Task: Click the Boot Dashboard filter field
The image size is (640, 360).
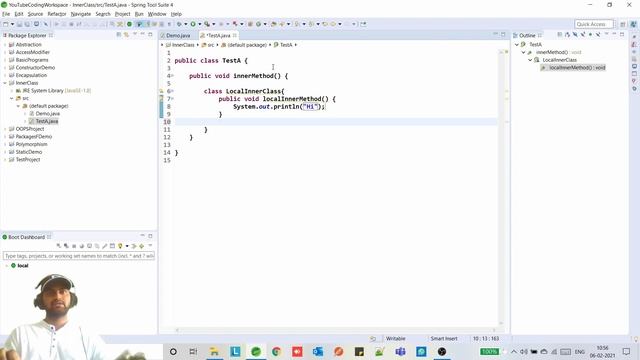Action: (x=79, y=256)
